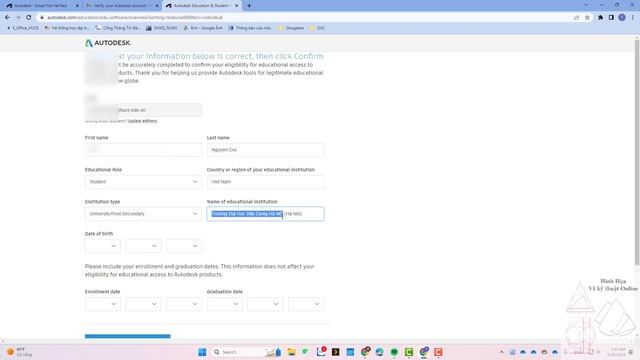640x360 pixels.
Task: Click the taskbar clock and date
Action: pyautogui.click(x=616, y=352)
